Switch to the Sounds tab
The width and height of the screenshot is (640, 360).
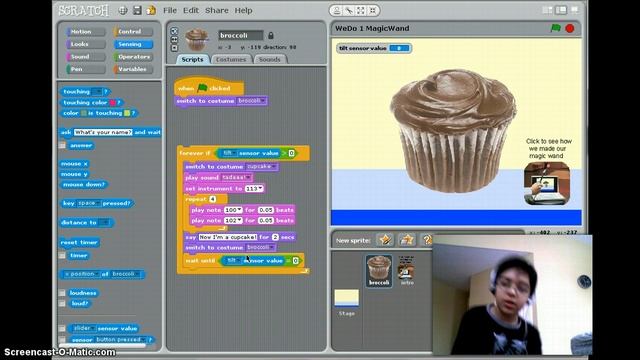point(270,60)
